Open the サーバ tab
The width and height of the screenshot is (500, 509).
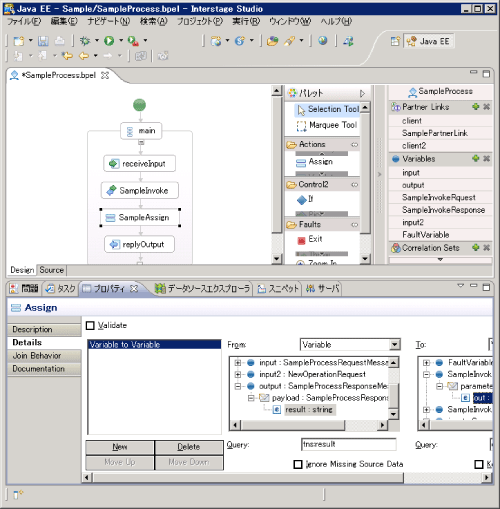pyautogui.click(x=323, y=289)
